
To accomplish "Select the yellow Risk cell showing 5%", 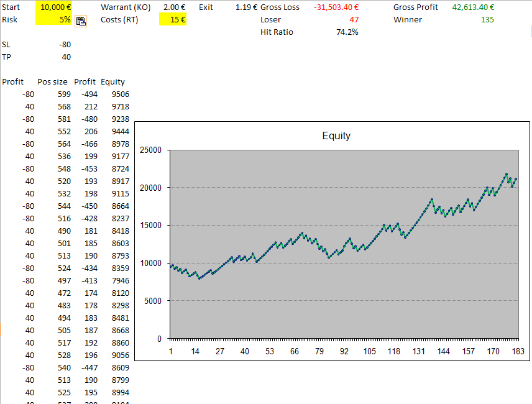I will pos(55,20).
